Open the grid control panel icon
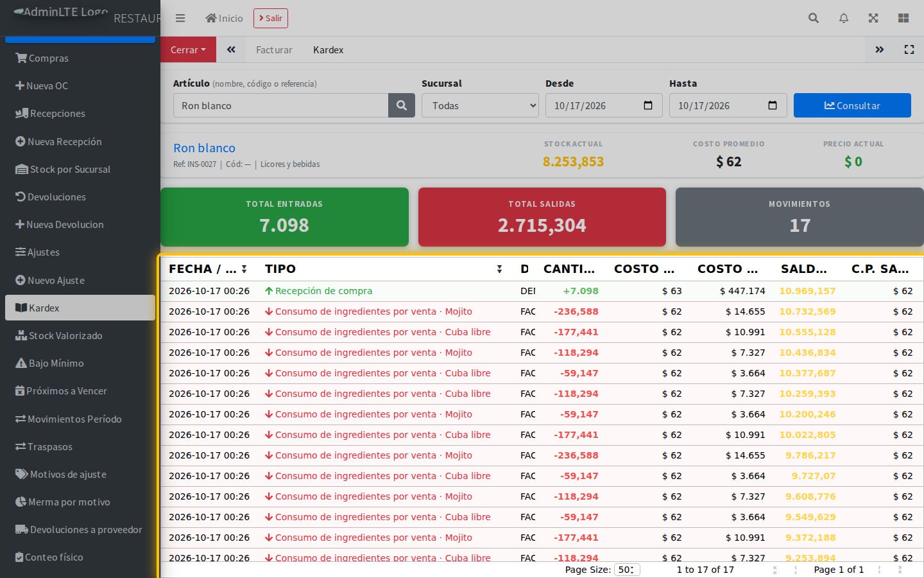Screen dimensions: 924x578 tap(903, 18)
